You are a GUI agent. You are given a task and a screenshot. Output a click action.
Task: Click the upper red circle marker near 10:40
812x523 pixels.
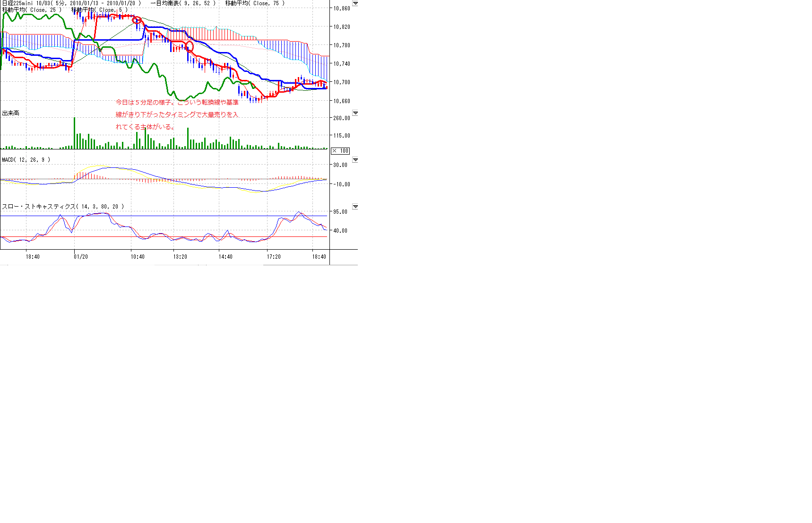pyautogui.click(x=137, y=20)
